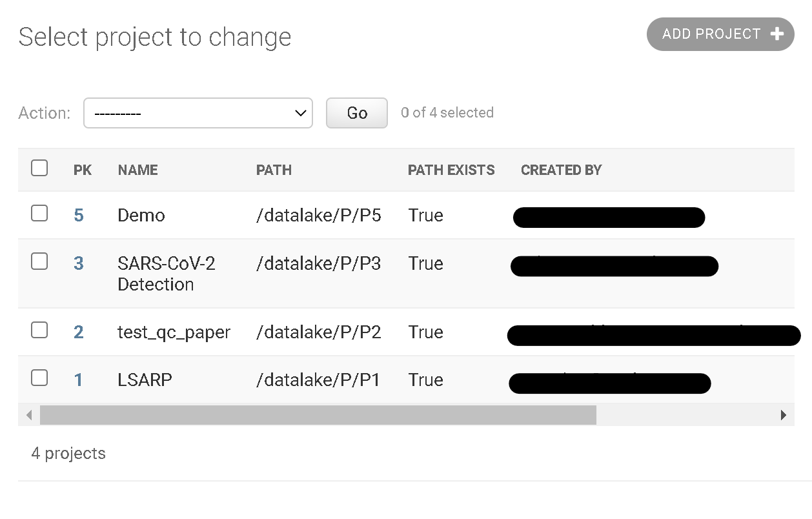The width and height of the screenshot is (812, 519).
Task: Sort by the NAME column header
Action: (x=137, y=170)
